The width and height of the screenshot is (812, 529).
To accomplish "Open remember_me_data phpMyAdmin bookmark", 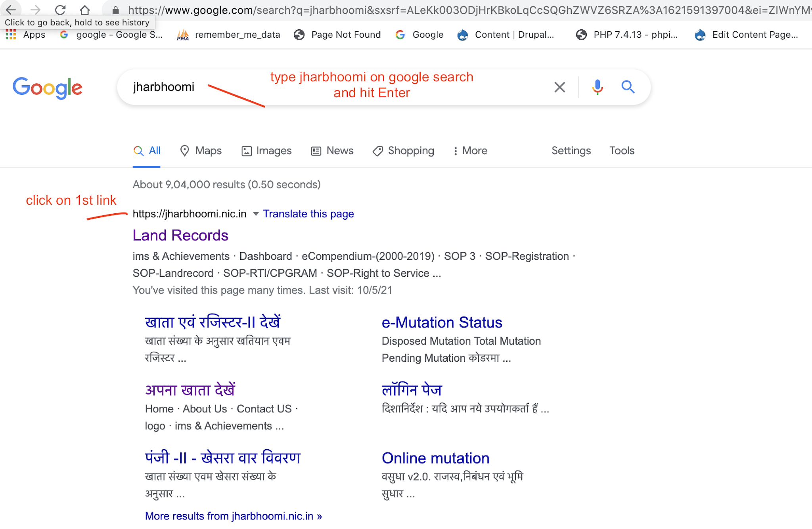I will (x=229, y=35).
